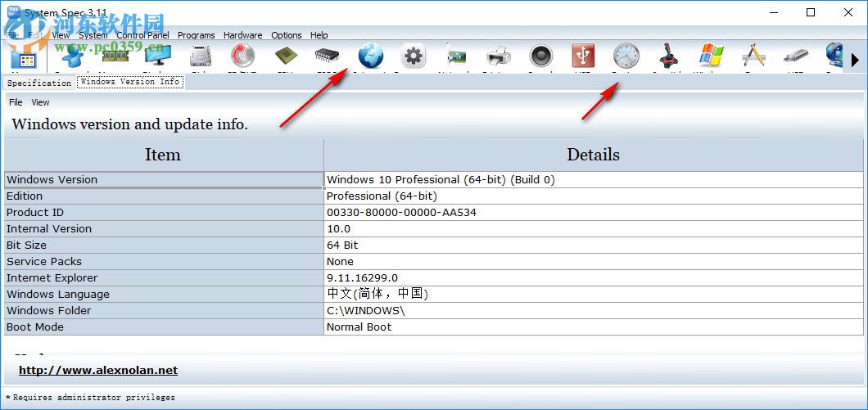The image size is (868, 410).
Task: Click the red CD/DVD disc icon
Action: tap(243, 56)
